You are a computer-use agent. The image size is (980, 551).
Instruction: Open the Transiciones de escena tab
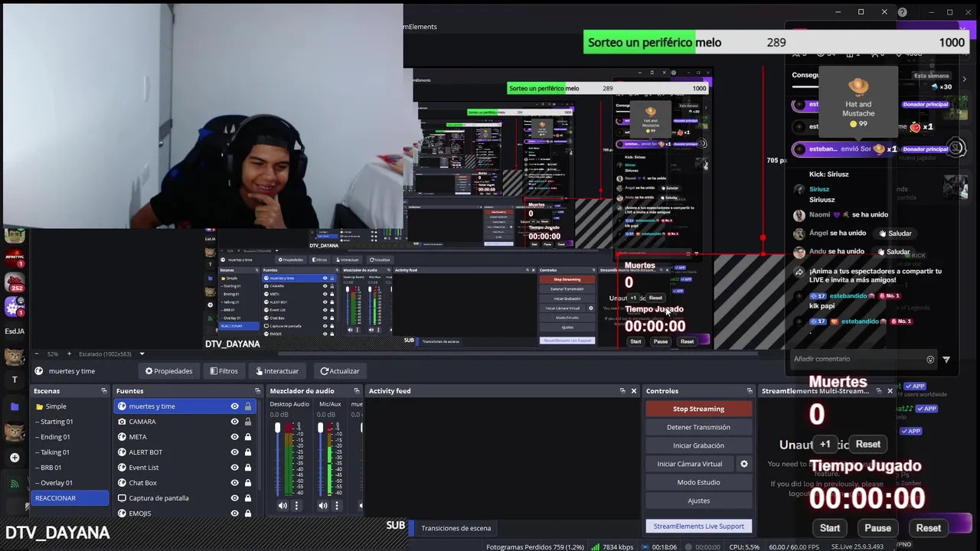click(456, 528)
